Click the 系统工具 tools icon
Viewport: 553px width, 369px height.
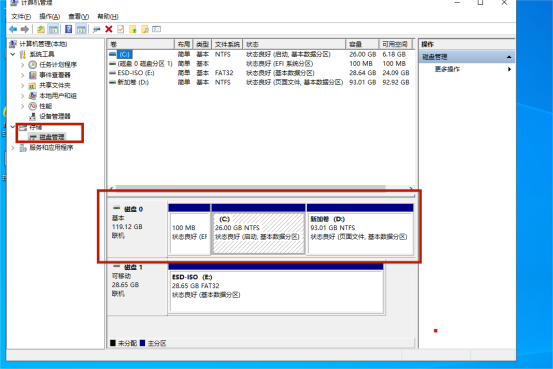pyautogui.click(x=23, y=54)
